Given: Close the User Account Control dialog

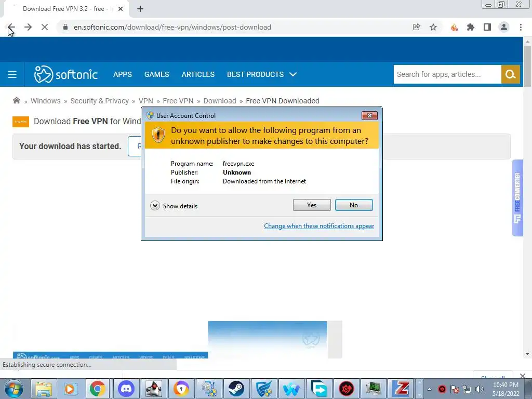Looking at the screenshot, I should (x=369, y=116).
